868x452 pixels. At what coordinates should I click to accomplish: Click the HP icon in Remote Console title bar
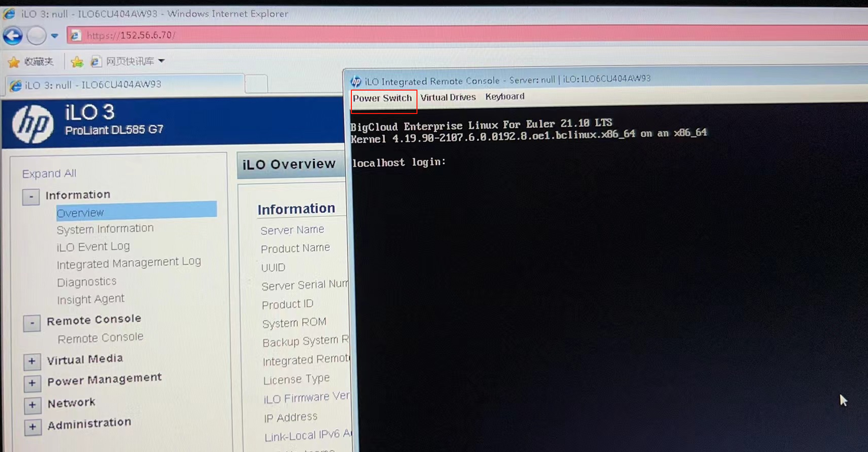[356, 81]
